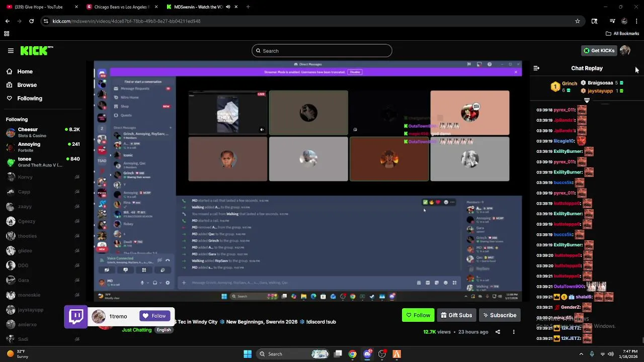Click the Subscribe button

coord(500,315)
